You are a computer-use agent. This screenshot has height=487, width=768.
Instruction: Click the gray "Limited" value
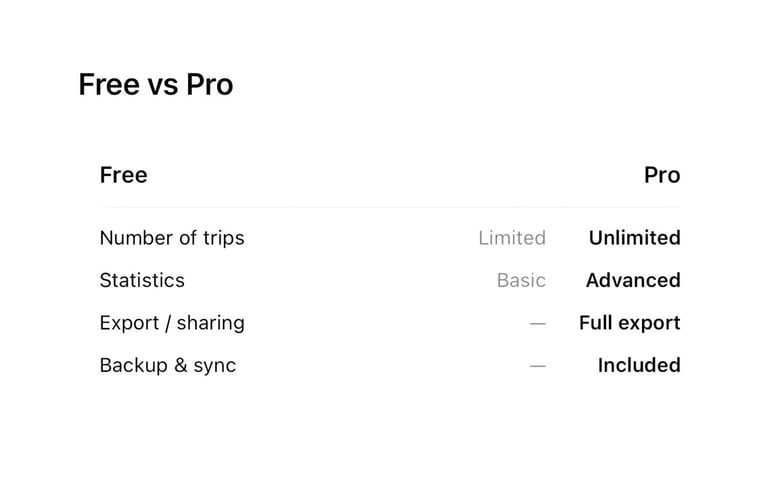coord(512,238)
